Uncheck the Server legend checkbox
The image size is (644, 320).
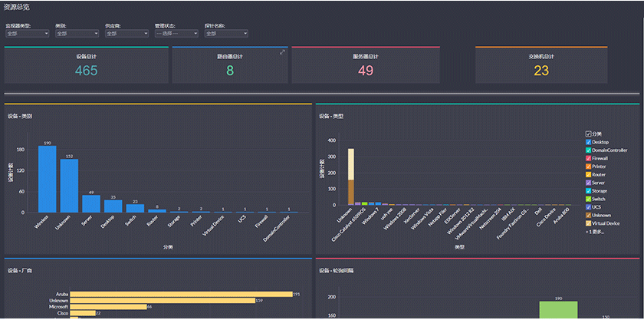click(588, 183)
